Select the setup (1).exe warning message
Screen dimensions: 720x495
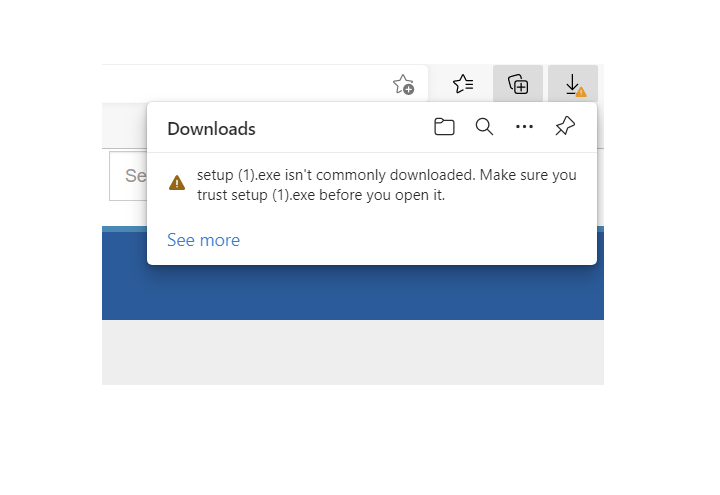[x=386, y=185]
